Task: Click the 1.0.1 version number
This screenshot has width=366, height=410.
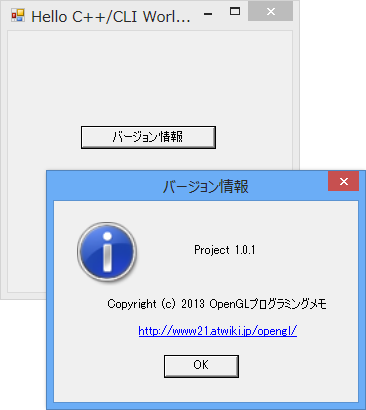Action: [x=245, y=250]
